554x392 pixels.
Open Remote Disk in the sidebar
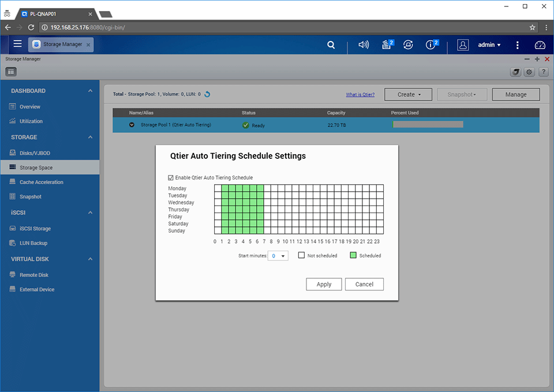click(x=50, y=275)
